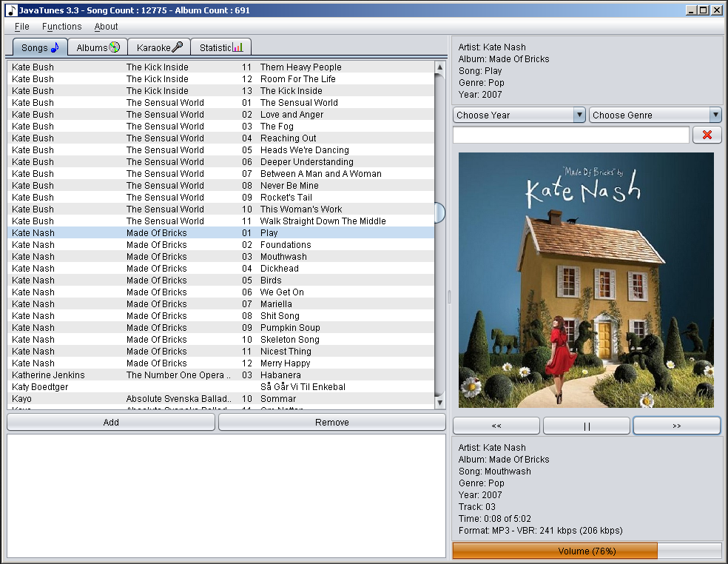Select song 'Birds'

point(221,280)
